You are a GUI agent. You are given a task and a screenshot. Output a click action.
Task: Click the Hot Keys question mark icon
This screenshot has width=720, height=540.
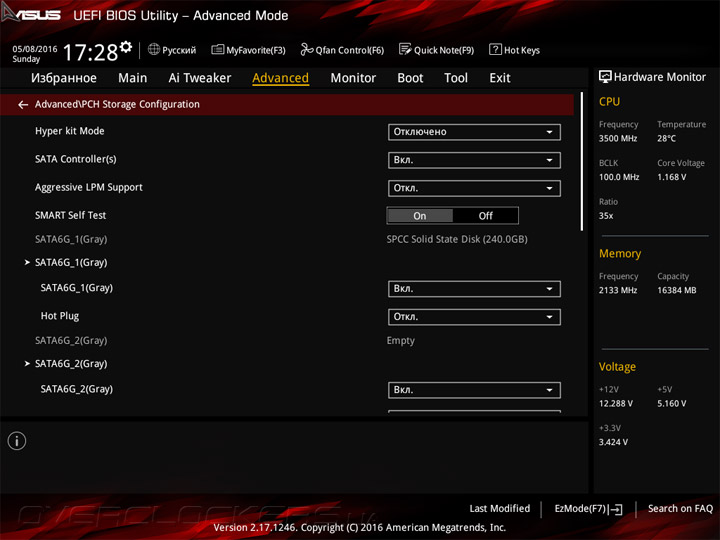point(495,49)
